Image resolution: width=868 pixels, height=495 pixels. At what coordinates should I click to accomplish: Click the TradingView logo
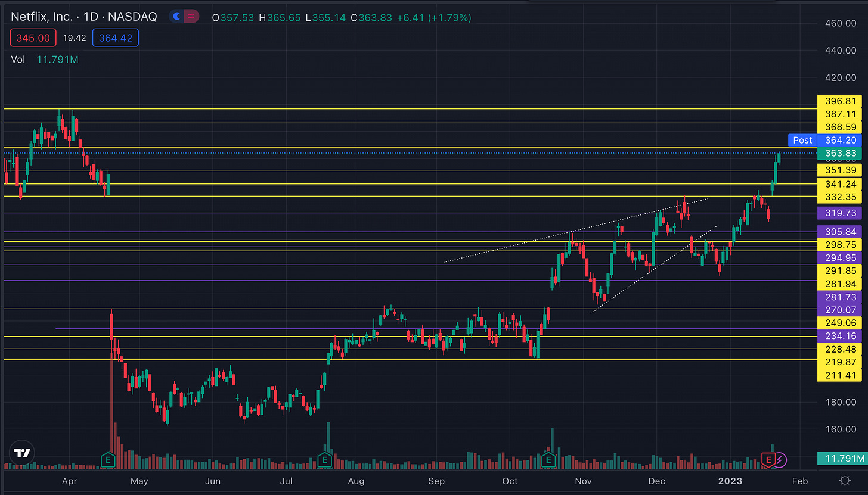21,453
